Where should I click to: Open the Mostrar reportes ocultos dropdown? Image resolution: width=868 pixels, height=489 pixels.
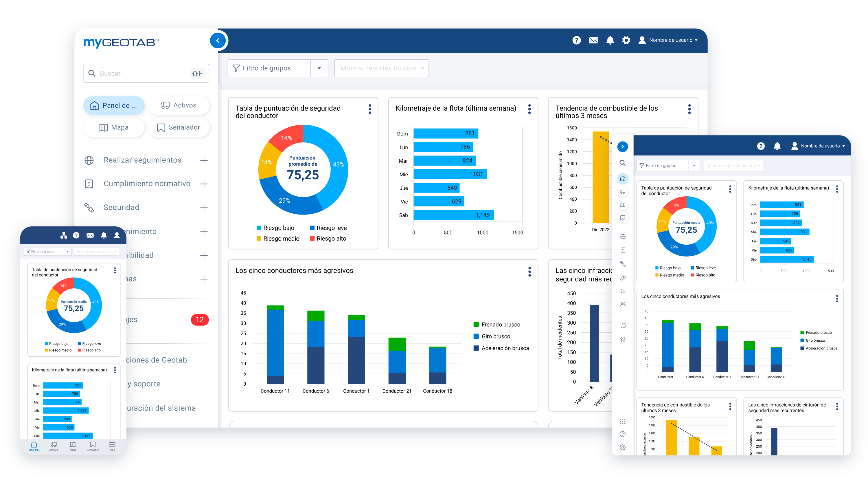point(381,68)
